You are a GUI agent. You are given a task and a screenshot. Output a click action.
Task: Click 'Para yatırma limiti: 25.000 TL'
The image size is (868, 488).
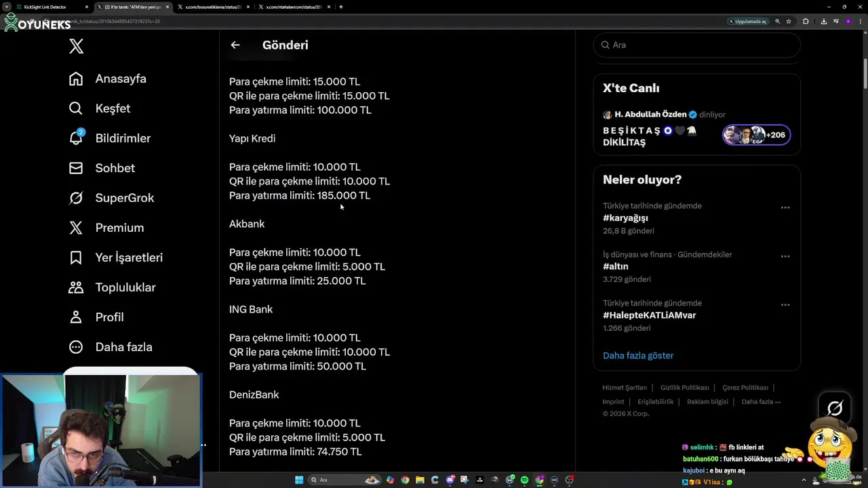point(297,281)
